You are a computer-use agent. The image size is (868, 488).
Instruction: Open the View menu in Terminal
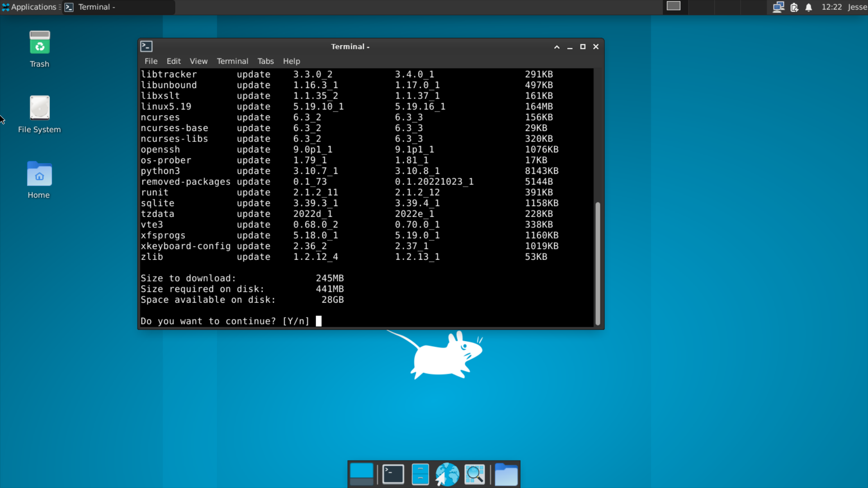pyautogui.click(x=198, y=61)
